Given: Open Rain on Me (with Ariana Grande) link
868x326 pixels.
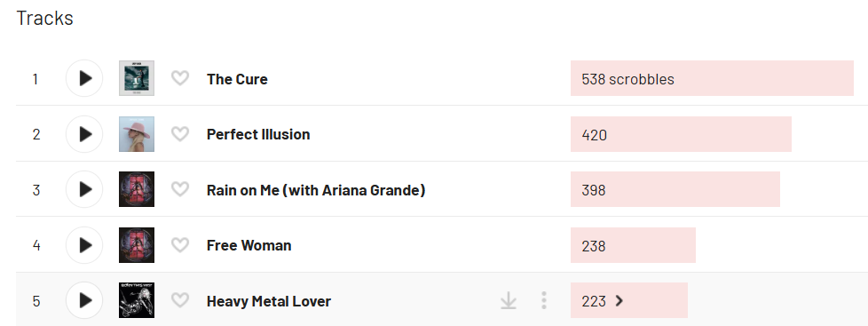Looking at the screenshot, I should point(316,190).
